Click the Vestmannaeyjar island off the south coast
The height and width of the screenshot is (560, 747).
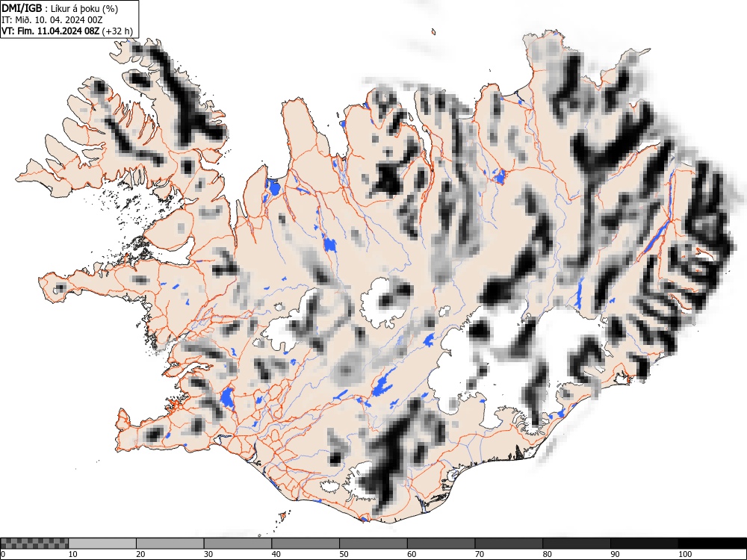pos(283,516)
